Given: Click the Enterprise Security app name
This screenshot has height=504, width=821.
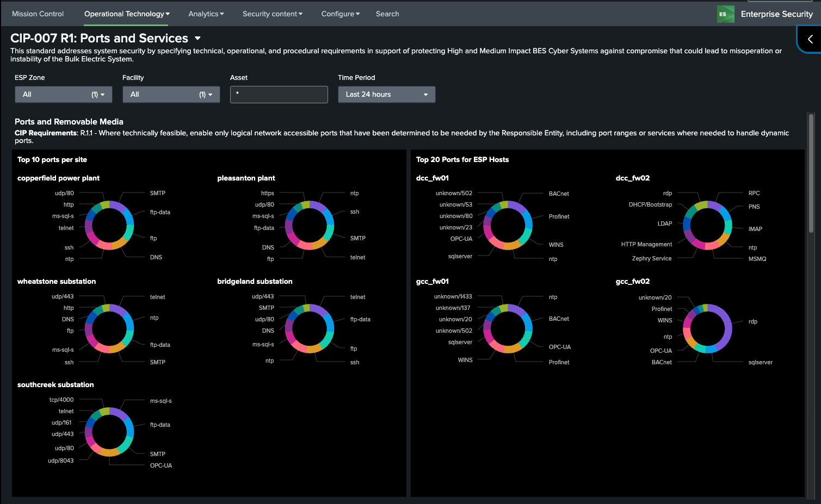Looking at the screenshot, I should point(776,14).
